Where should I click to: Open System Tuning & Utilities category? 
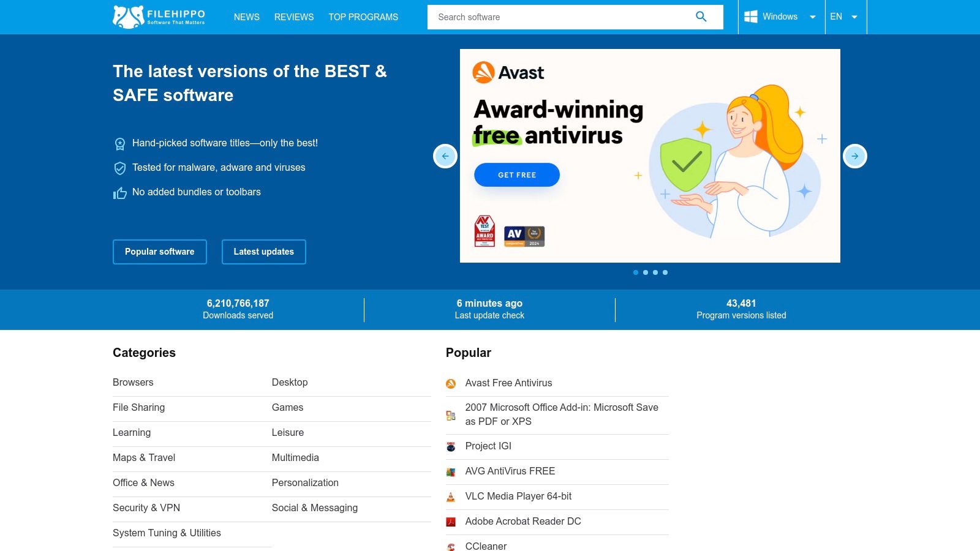(x=167, y=533)
